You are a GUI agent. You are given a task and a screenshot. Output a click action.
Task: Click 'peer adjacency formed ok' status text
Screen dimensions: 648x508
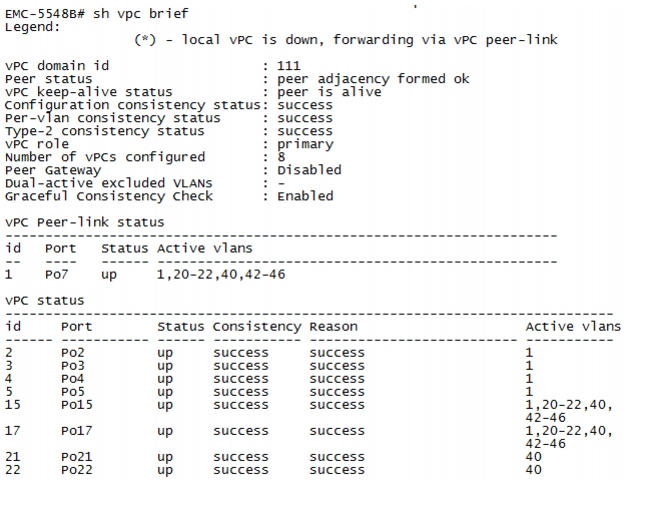(373, 79)
